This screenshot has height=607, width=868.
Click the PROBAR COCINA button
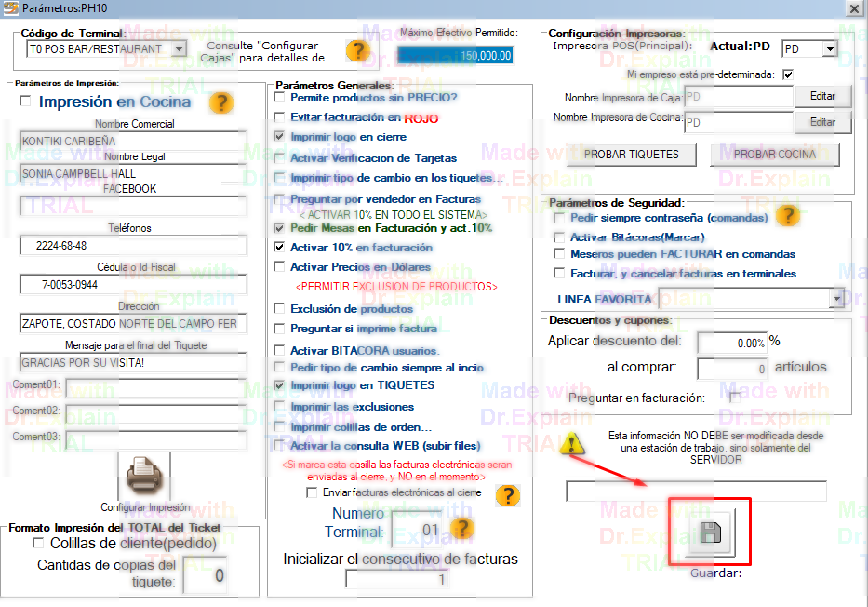point(774,155)
